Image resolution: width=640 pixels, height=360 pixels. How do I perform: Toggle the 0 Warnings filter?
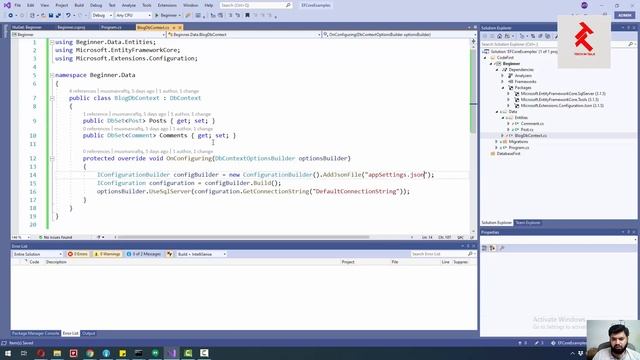[107, 254]
